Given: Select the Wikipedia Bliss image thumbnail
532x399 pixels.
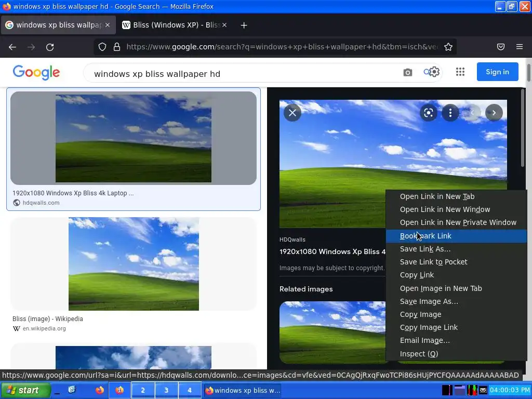Looking at the screenshot, I should (x=134, y=264).
